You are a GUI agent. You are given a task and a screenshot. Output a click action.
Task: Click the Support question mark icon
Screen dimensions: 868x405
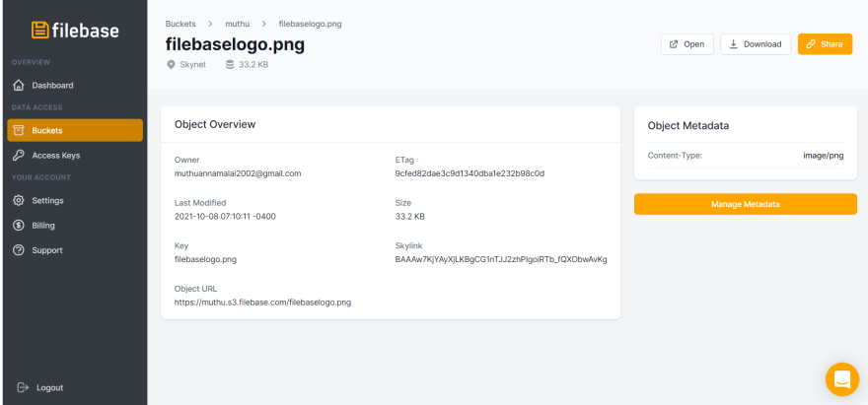coord(19,250)
